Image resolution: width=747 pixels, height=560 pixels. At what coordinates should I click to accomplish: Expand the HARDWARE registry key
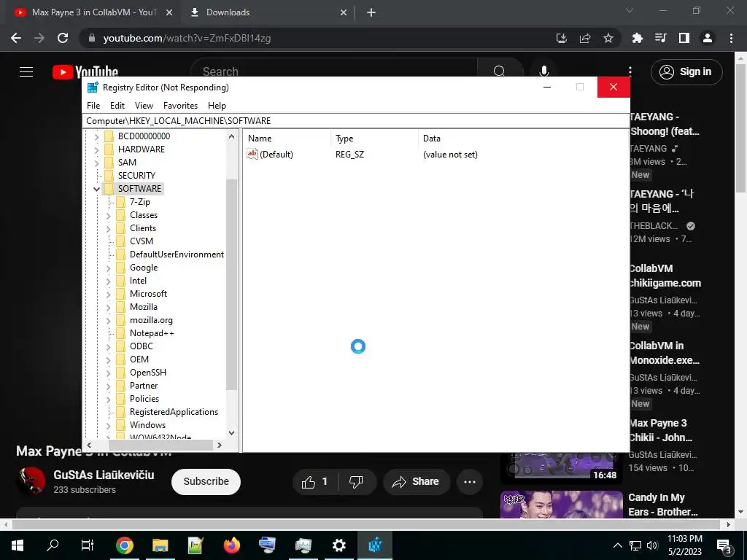point(97,149)
